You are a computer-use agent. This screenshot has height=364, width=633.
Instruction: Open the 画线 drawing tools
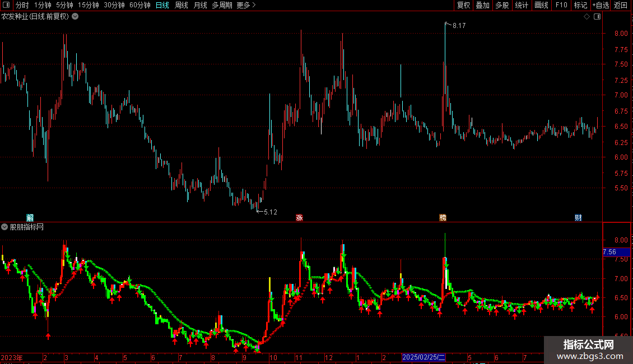point(541,5)
